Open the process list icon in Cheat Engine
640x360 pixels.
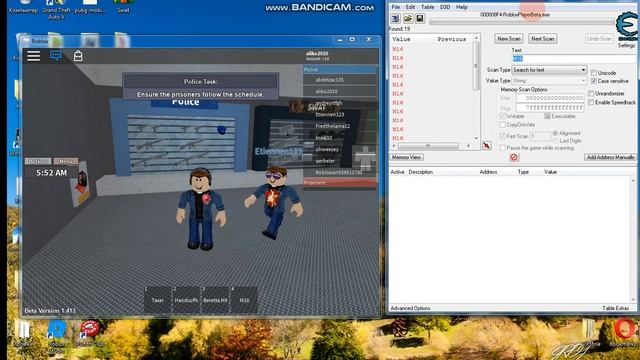(395, 19)
